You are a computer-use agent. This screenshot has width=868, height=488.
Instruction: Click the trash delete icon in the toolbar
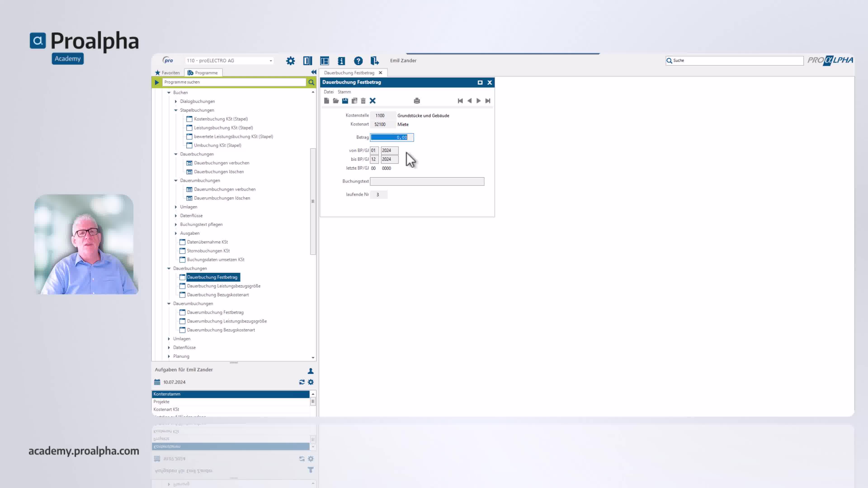pos(363,101)
